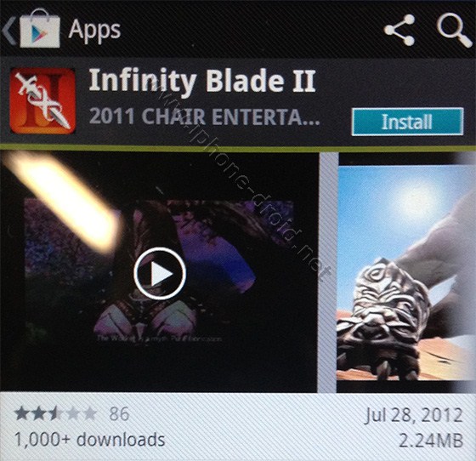The width and height of the screenshot is (476, 461).
Task: Select the Infinity Blade II title text
Action: click(x=202, y=80)
